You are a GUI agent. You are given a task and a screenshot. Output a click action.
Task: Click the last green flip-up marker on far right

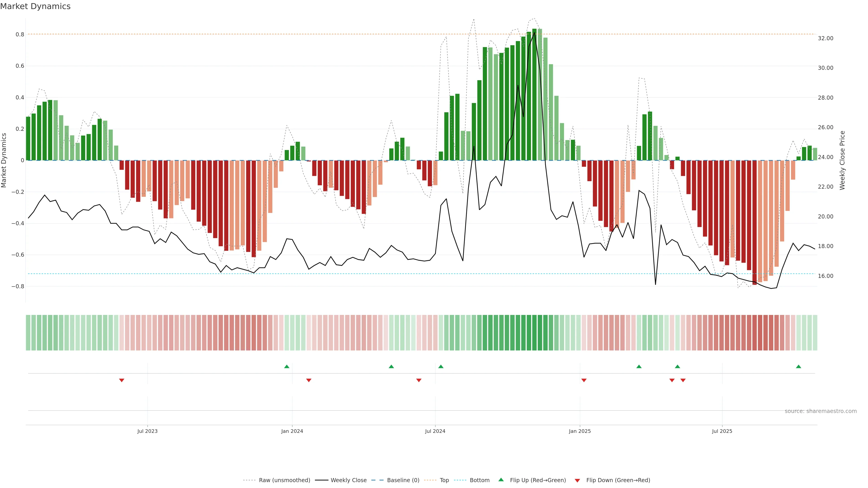click(798, 366)
